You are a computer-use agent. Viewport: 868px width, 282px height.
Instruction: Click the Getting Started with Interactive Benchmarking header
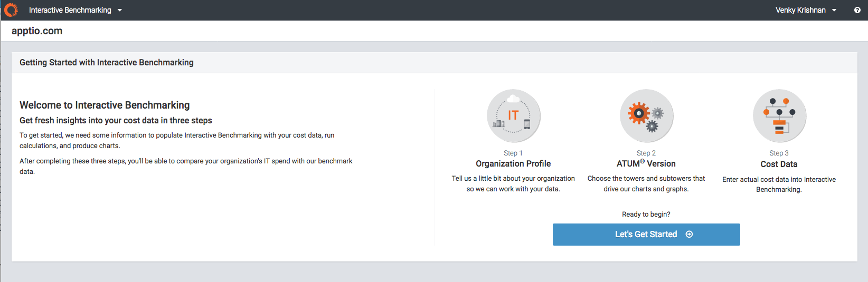coord(107,62)
